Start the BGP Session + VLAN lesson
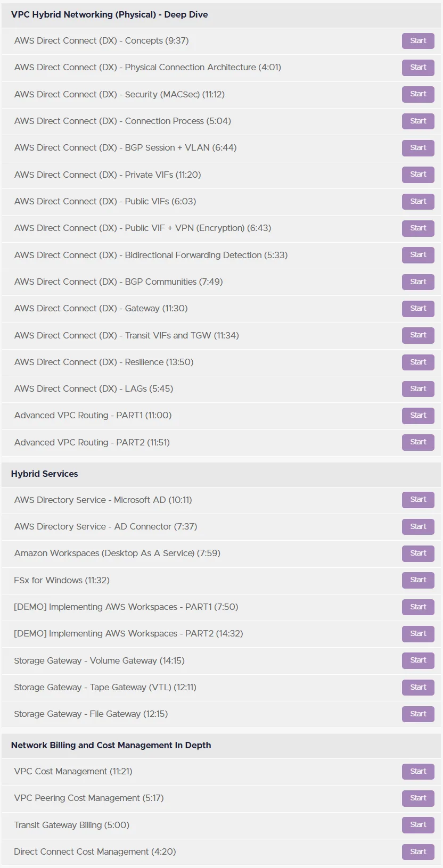 click(418, 148)
